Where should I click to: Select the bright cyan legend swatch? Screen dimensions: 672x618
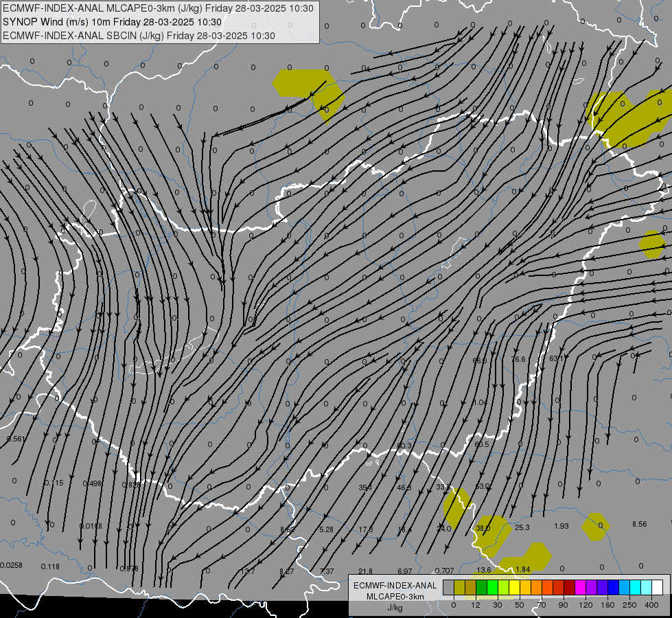point(635,588)
